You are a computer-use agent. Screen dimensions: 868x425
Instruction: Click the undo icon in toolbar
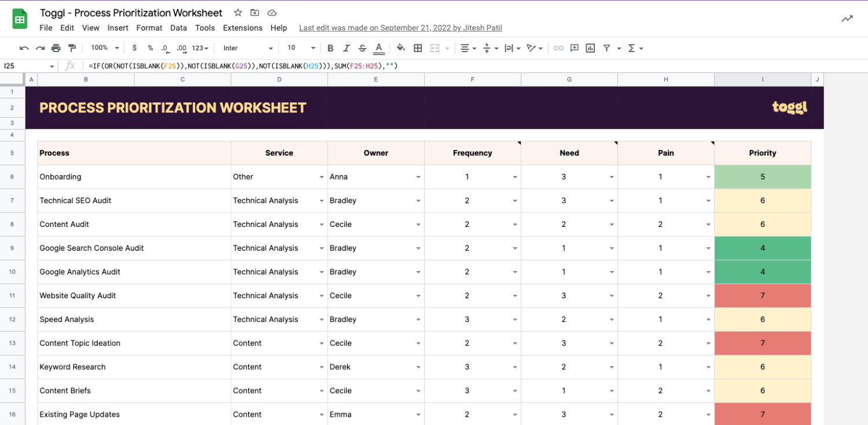(24, 48)
